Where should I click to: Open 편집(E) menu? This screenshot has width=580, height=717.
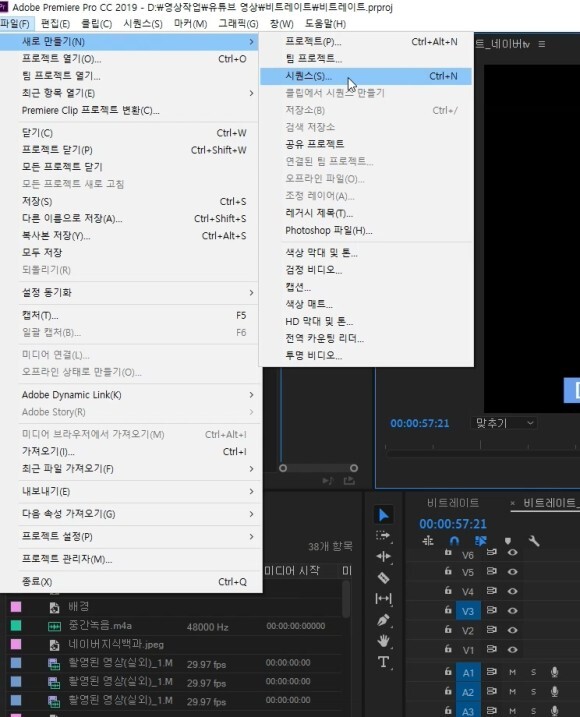pos(55,24)
